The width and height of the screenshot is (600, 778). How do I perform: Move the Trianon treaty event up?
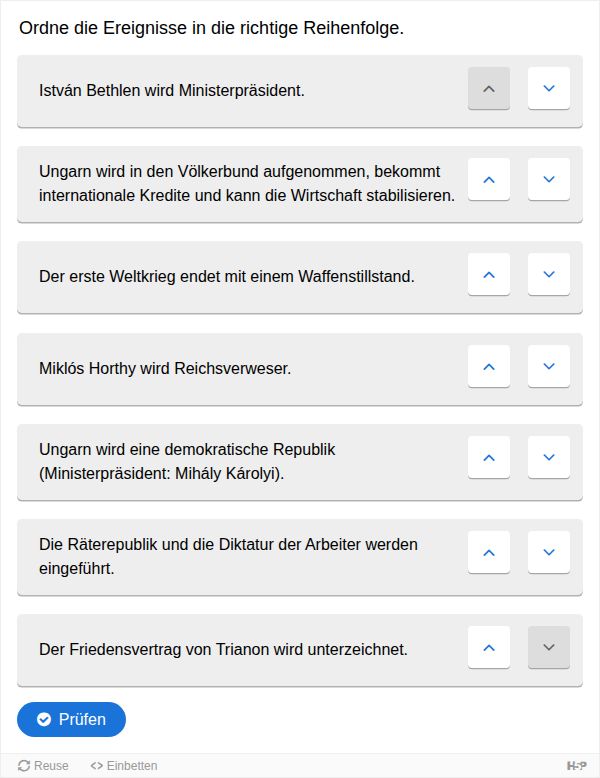489,648
